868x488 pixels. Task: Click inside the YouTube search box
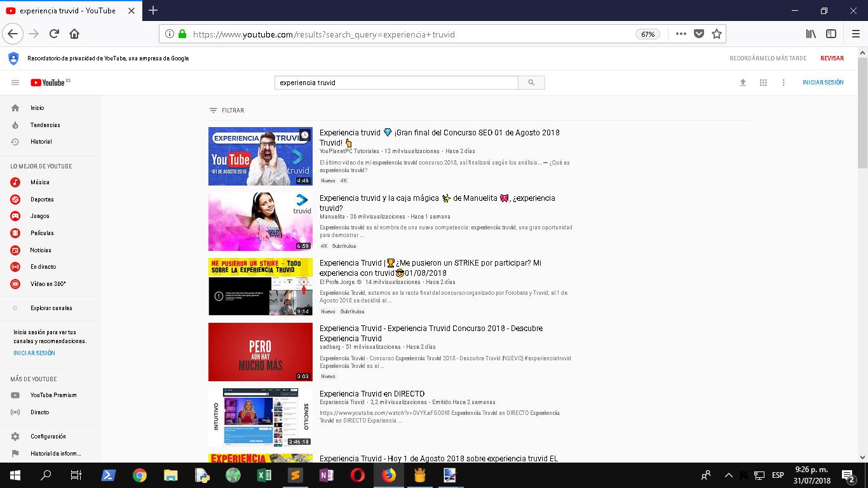pyautogui.click(x=397, y=83)
